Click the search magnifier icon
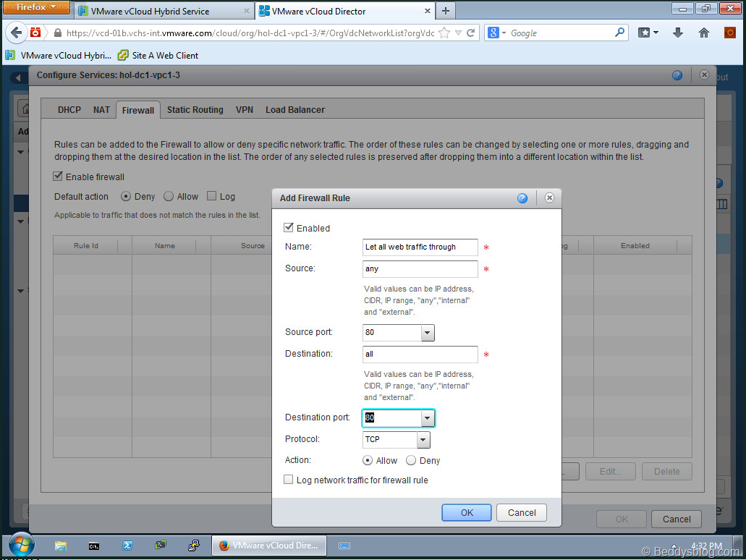The width and height of the screenshot is (746, 560). click(x=619, y=33)
